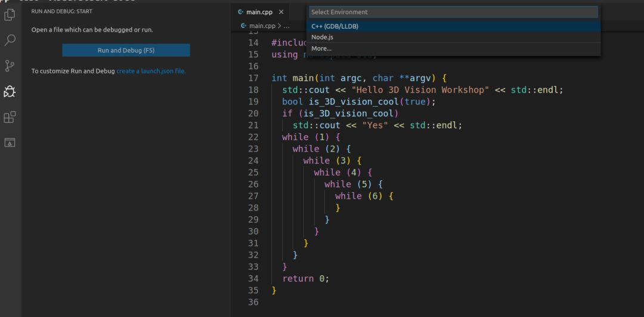Choose the Node.js environment option
Image resolution: width=644 pixels, height=317 pixels.
[453, 38]
